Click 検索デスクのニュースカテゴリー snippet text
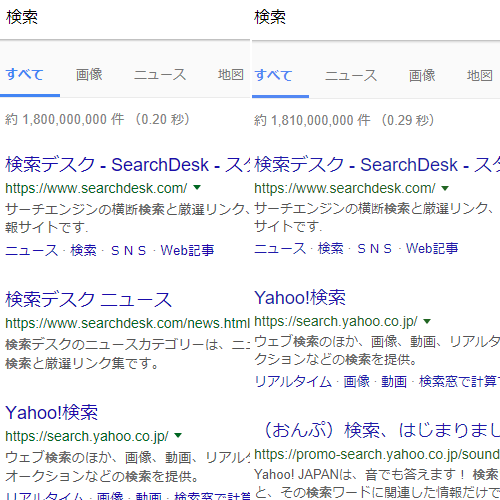 (x=128, y=354)
